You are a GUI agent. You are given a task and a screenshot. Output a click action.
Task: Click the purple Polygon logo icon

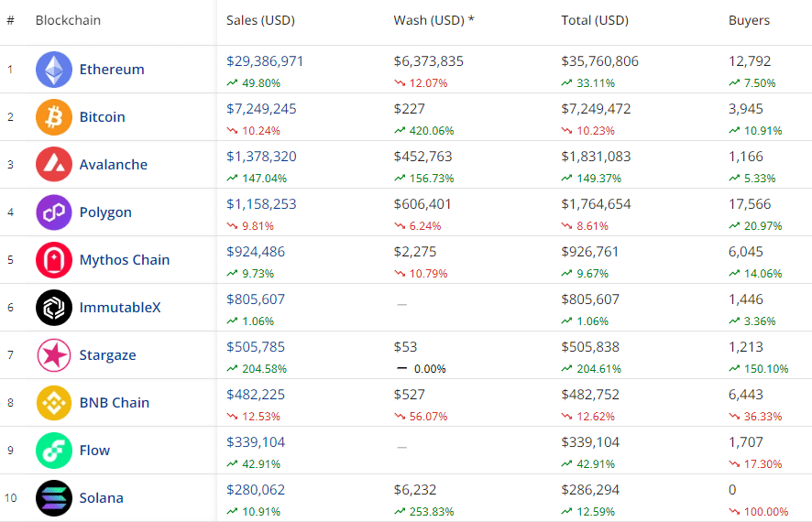tap(53, 212)
